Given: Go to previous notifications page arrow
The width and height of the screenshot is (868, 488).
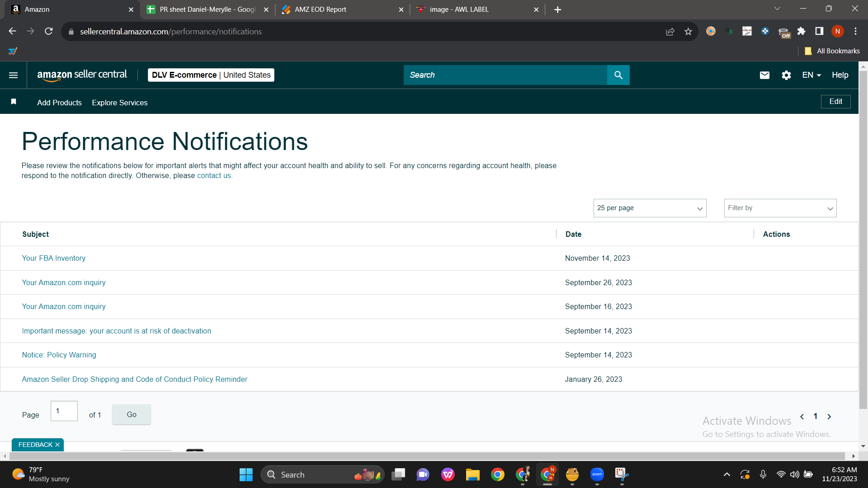Looking at the screenshot, I should [x=802, y=417].
